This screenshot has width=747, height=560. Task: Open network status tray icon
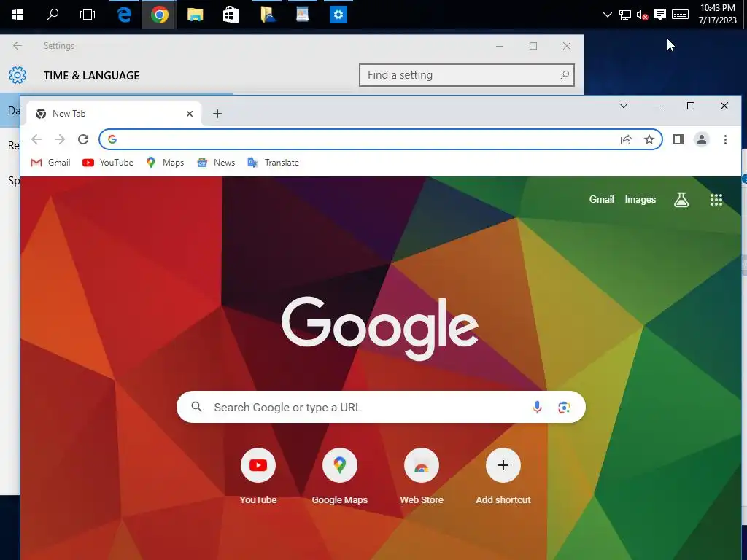(x=625, y=15)
